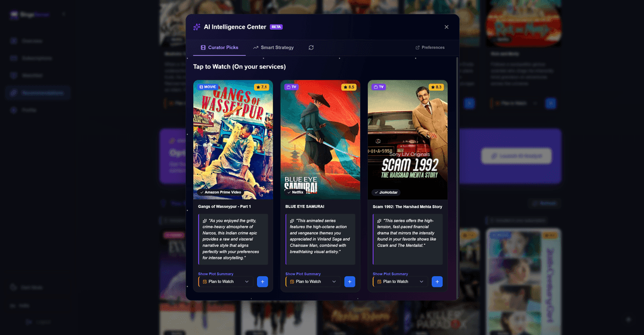Click the Netflix service tag
The width and height of the screenshot is (644, 335).
pos(295,192)
